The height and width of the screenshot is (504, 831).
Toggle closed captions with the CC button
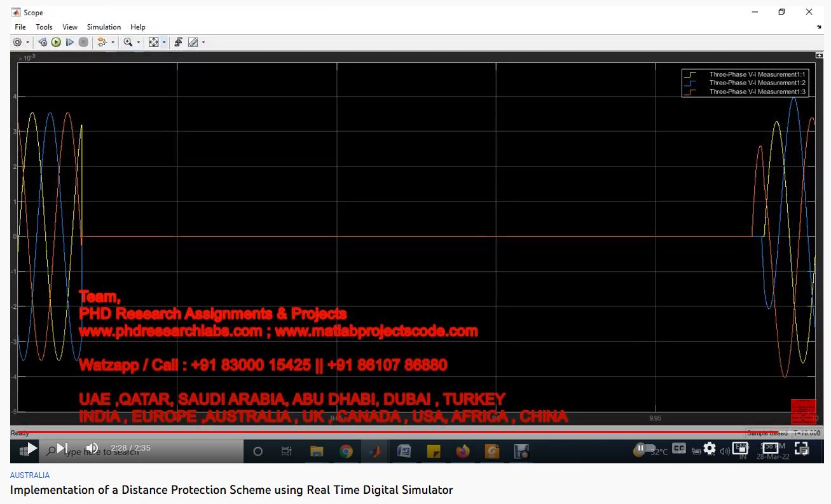click(679, 449)
